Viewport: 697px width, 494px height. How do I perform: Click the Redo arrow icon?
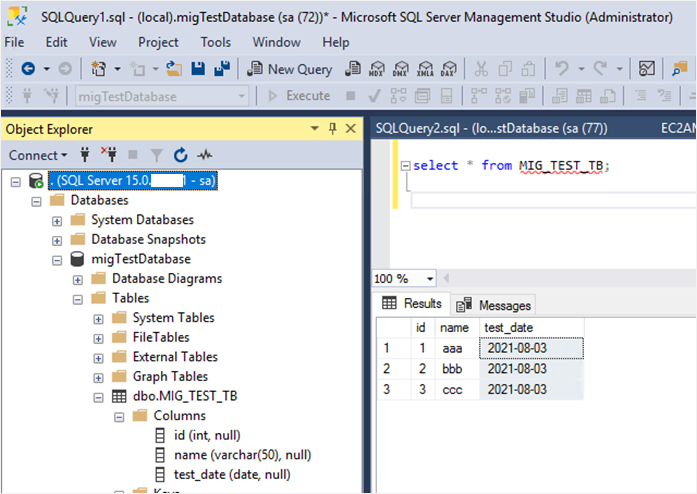pos(600,69)
